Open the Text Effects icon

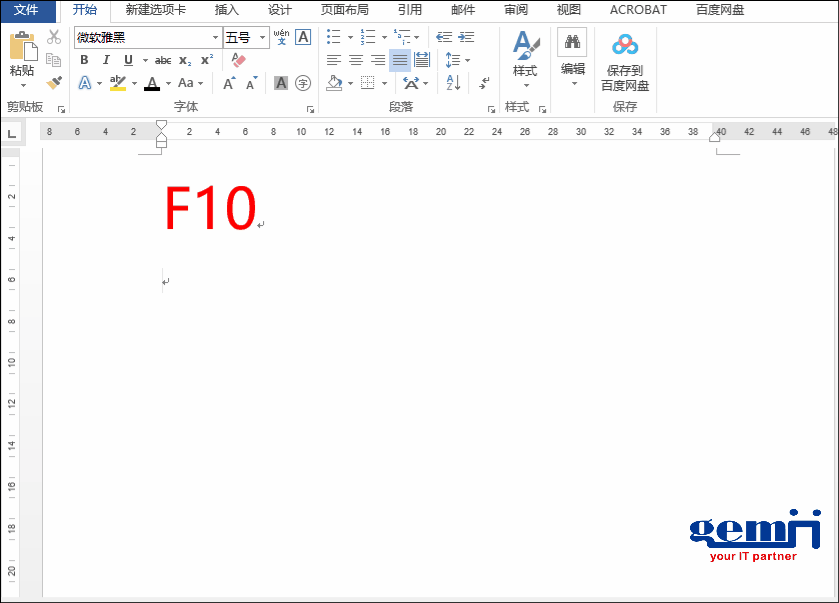point(84,81)
